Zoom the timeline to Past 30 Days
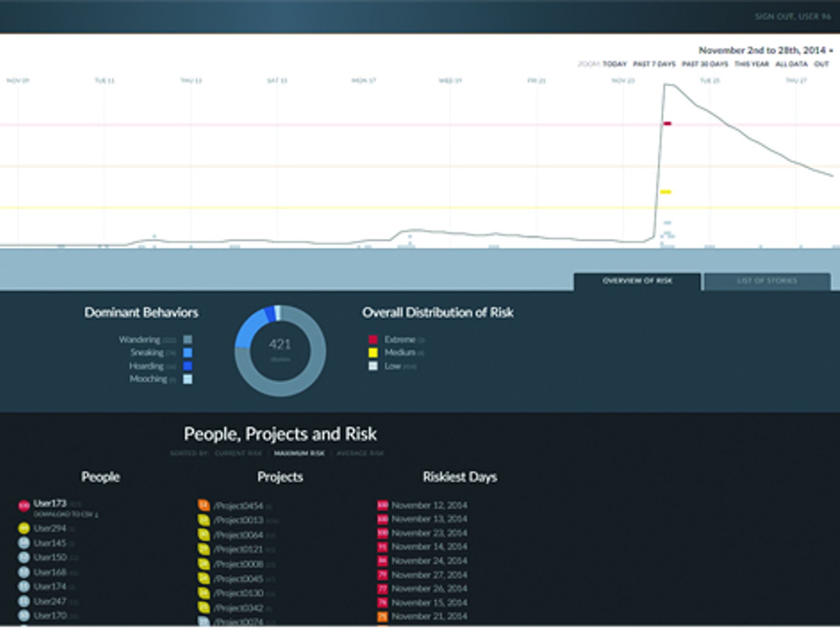This screenshot has width=840, height=630. click(705, 64)
